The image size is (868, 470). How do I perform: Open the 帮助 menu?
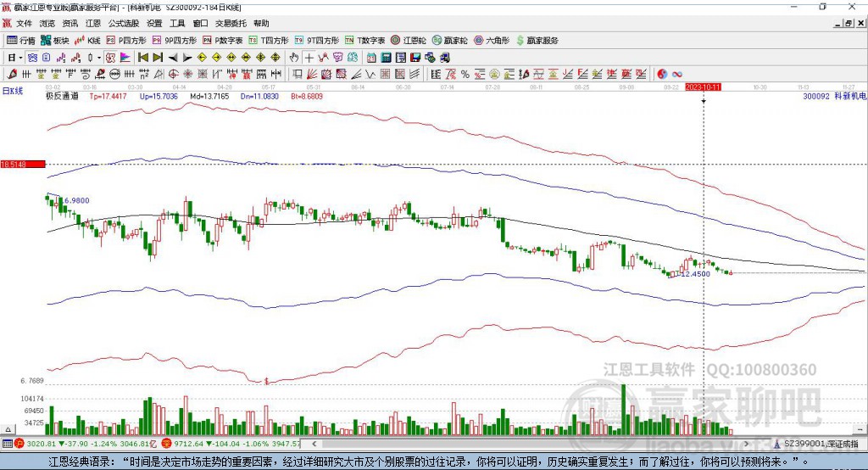pos(261,23)
